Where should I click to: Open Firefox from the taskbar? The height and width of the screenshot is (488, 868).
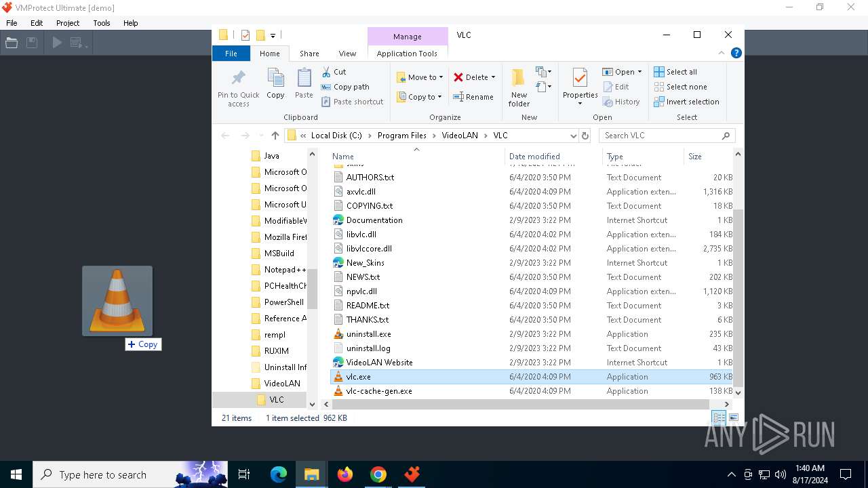345,474
